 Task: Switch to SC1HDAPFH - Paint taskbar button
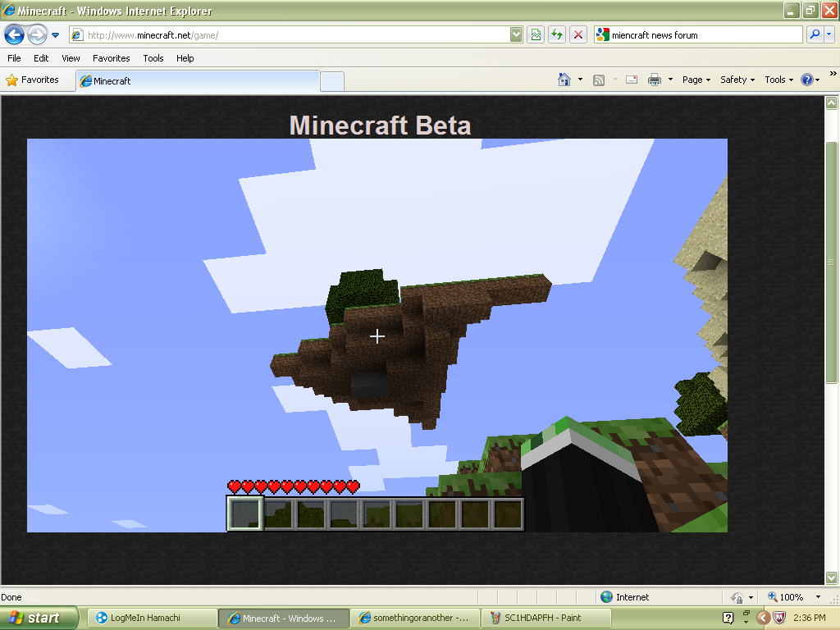coord(546,619)
